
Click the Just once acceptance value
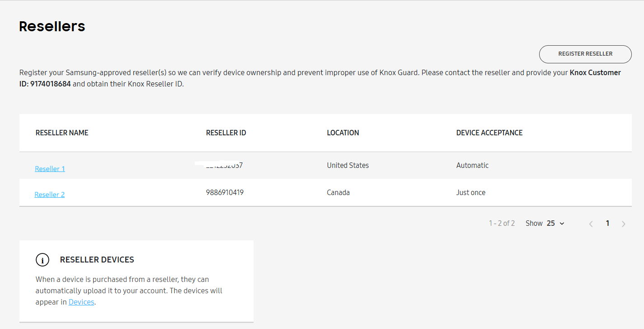[470, 192]
